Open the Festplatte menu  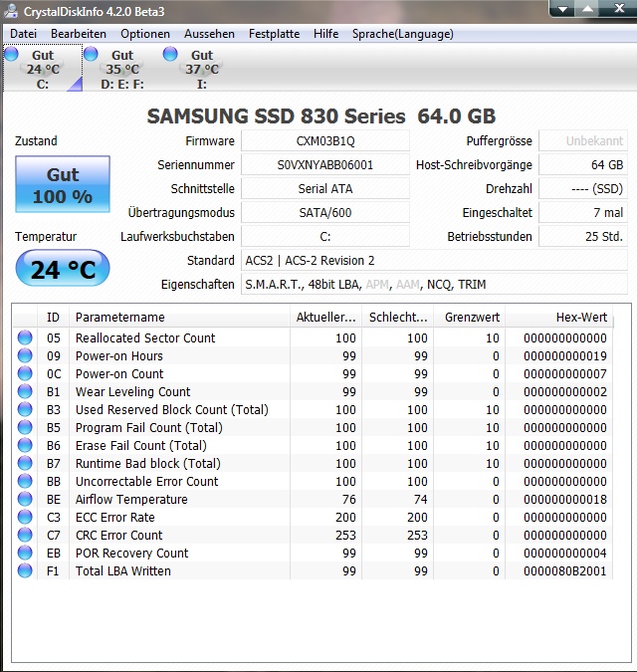coord(274,34)
